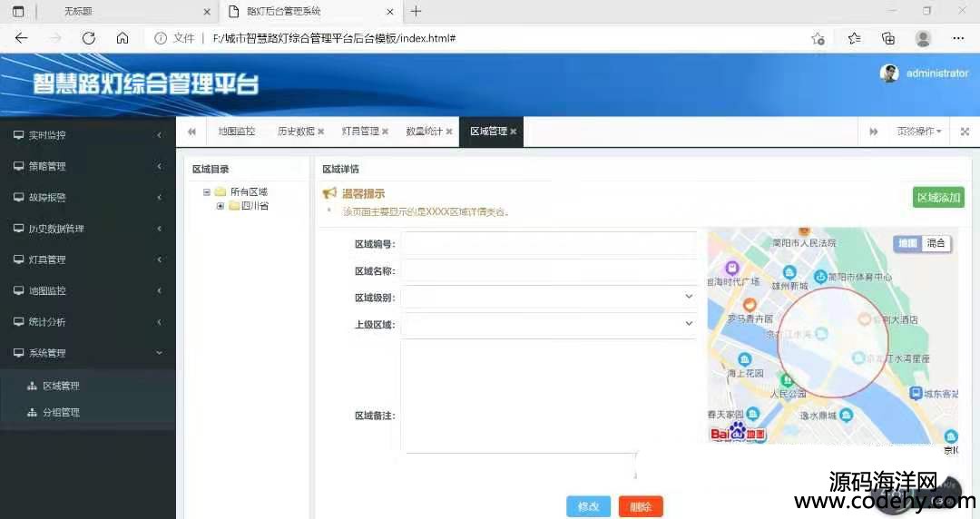Reload the page with refresh icon
This screenshot has width=980, height=519.
[89, 38]
